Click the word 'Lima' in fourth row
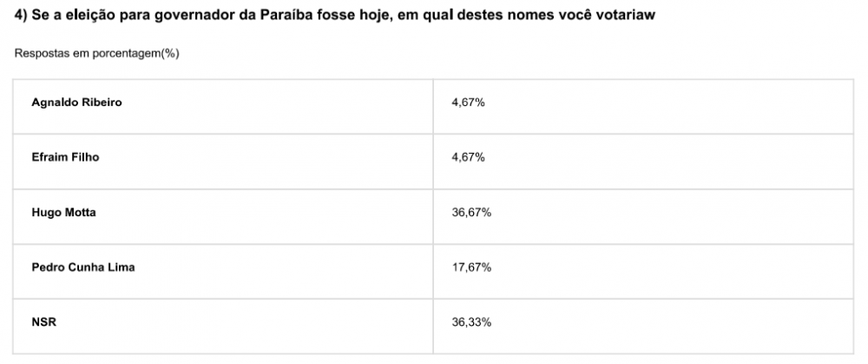 pos(122,268)
